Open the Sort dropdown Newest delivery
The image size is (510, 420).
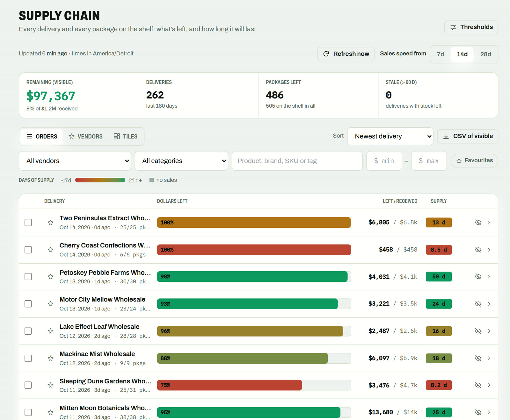coord(390,136)
